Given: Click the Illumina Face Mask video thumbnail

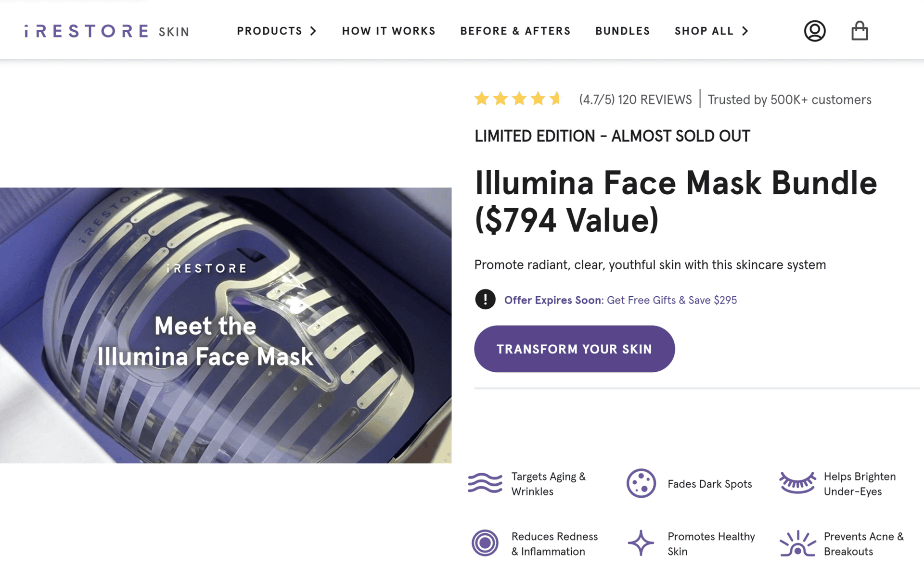Looking at the screenshot, I should pos(226,325).
